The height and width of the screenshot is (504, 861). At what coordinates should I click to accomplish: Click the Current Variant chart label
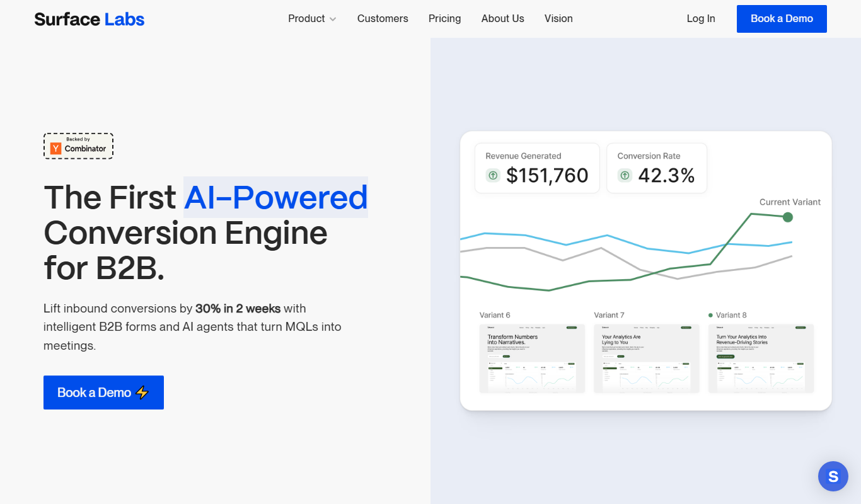790,202
